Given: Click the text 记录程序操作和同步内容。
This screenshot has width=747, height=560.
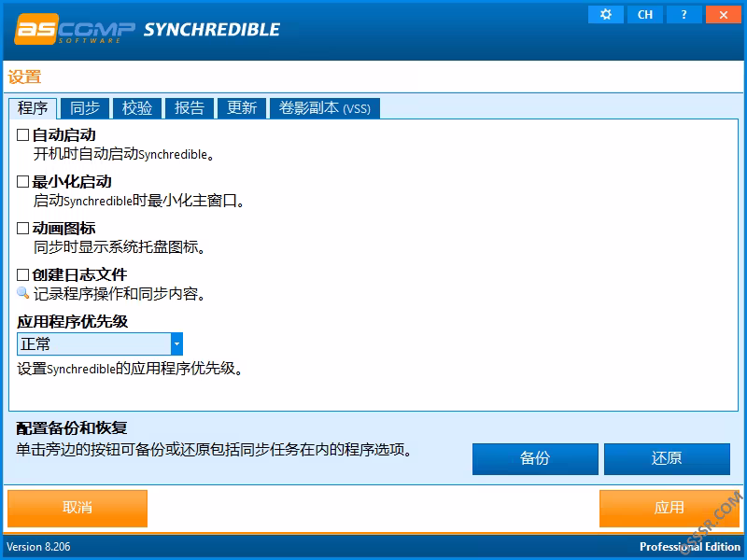Looking at the screenshot, I should pyautogui.click(x=120, y=294).
